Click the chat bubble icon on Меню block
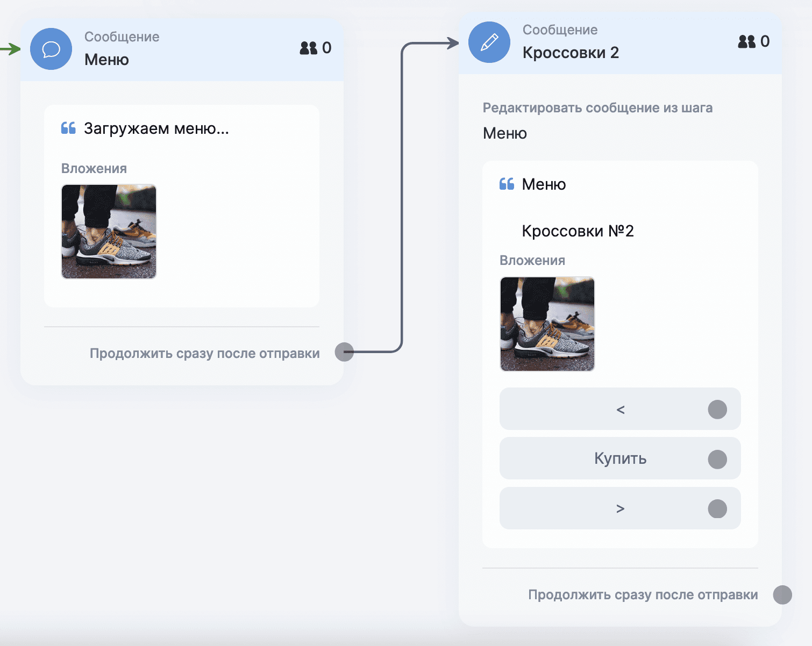This screenshot has height=646, width=812. coord(51,49)
